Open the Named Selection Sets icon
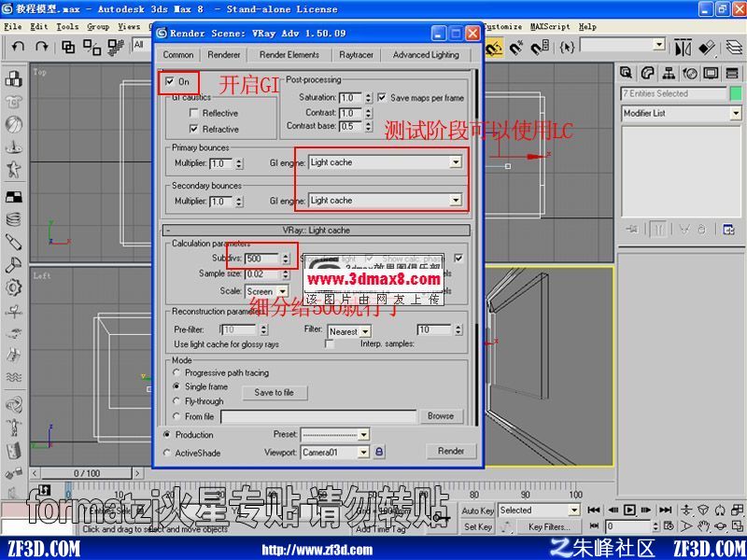Image resolution: width=747 pixels, height=560 pixels. coord(567,48)
